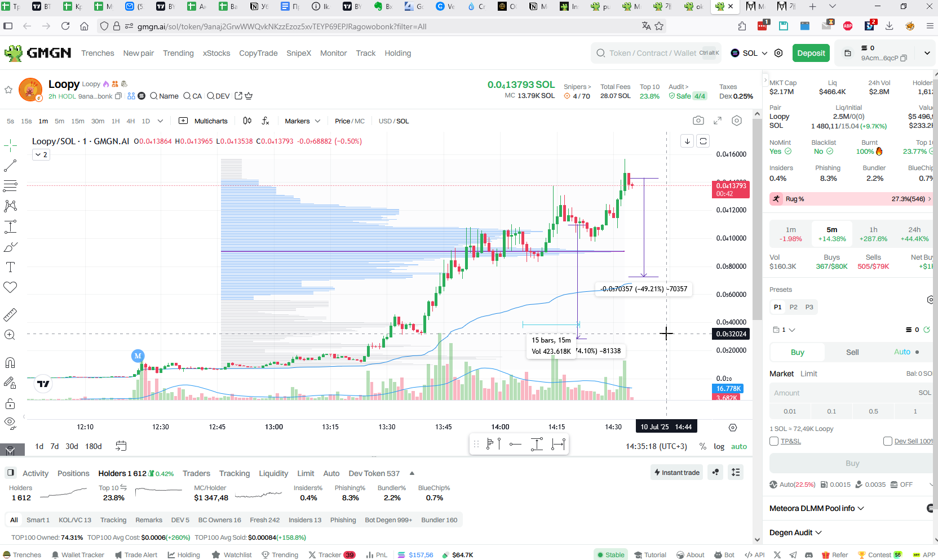Open token share link icon
The height and width of the screenshot is (560, 938).
(238, 96)
